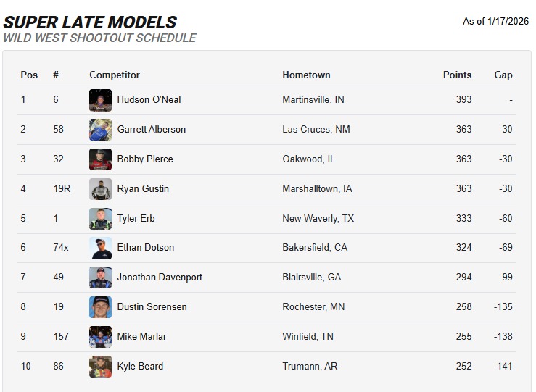
Task: Click Kyle Beard's driver photo
Action: (x=100, y=367)
